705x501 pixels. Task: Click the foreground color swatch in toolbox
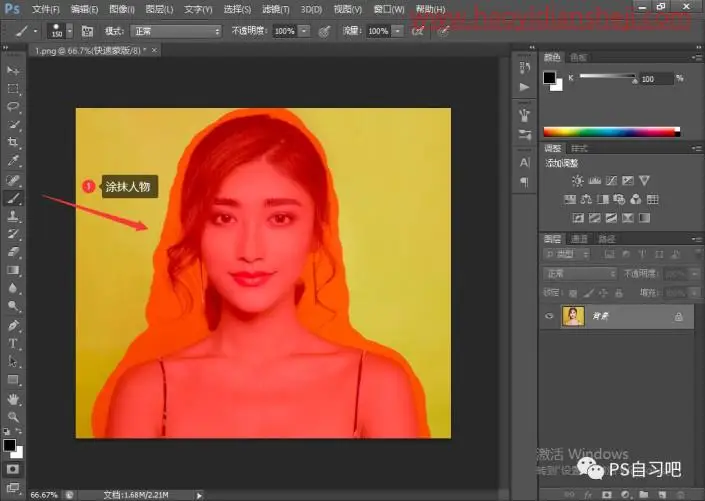(9, 445)
